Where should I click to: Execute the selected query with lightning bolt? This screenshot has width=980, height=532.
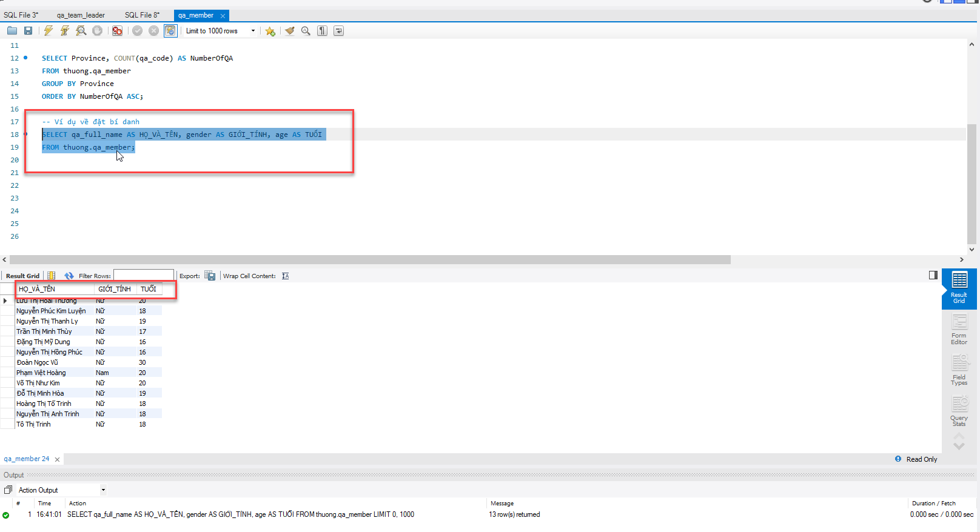point(49,31)
